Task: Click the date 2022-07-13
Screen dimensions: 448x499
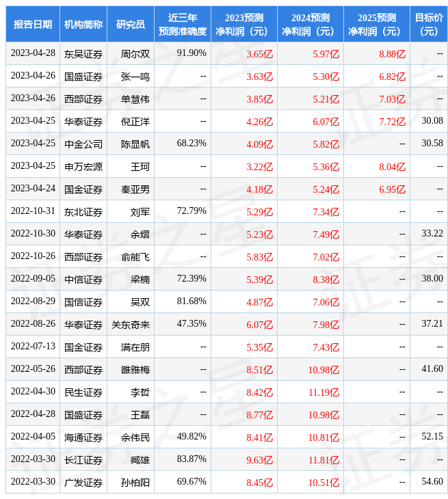Action: [x=33, y=347]
